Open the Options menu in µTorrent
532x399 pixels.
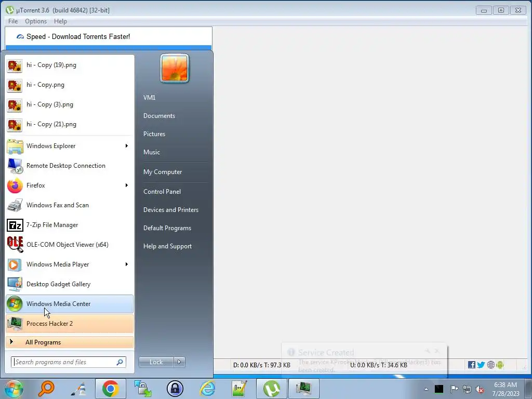point(36,21)
